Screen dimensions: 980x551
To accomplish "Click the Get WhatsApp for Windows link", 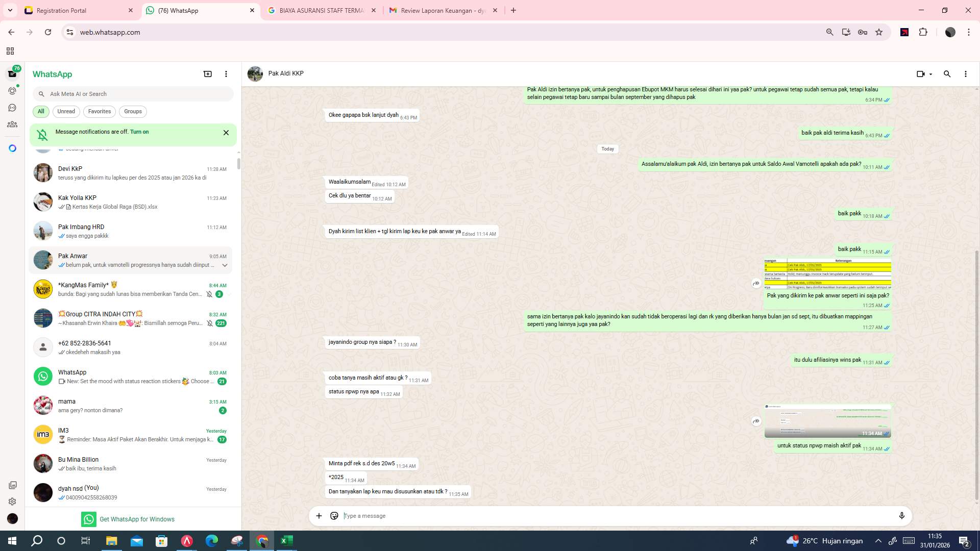I will [137, 519].
